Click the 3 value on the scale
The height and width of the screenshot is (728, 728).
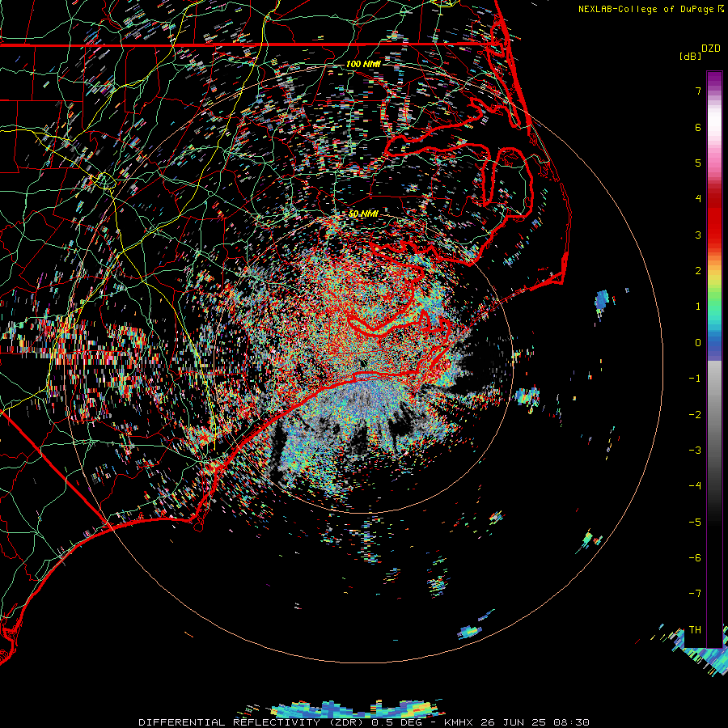[698, 235]
